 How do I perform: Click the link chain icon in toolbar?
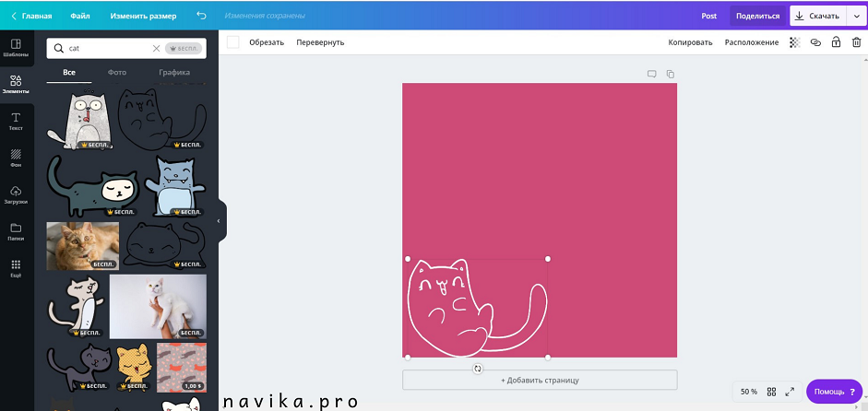[x=815, y=42]
